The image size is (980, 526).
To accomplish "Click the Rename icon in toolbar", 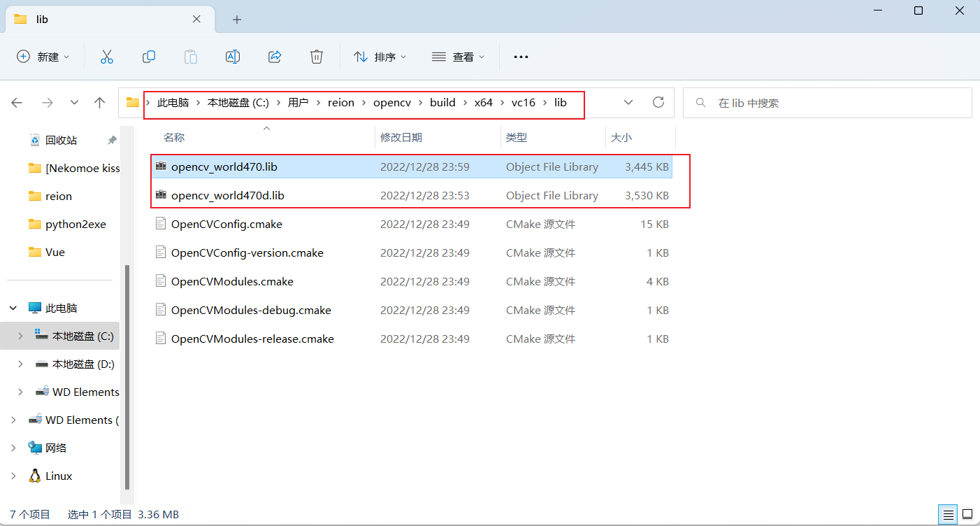I will [233, 57].
